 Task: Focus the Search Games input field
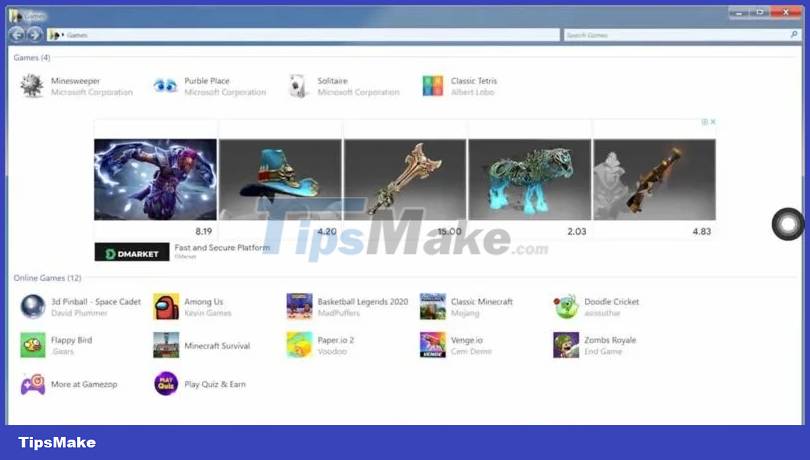(x=682, y=35)
